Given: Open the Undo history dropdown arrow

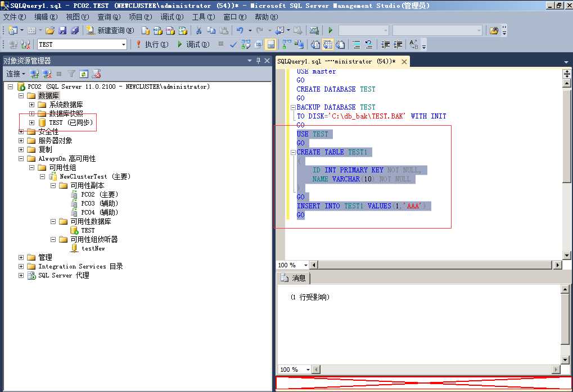Looking at the screenshot, I should point(250,31).
